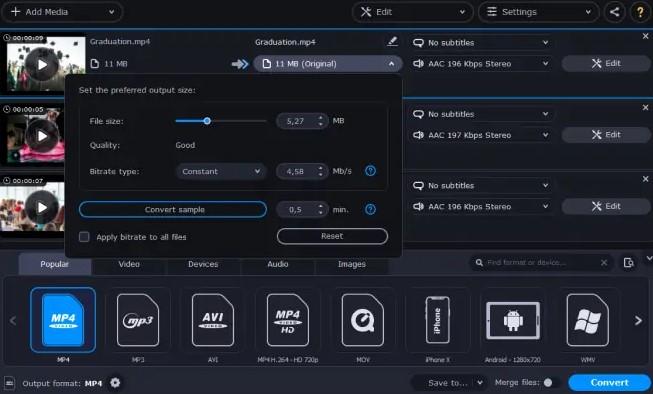This screenshot has height=394, width=653.
Task: Select the AVI format icon
Action: (x=213, y=320)
